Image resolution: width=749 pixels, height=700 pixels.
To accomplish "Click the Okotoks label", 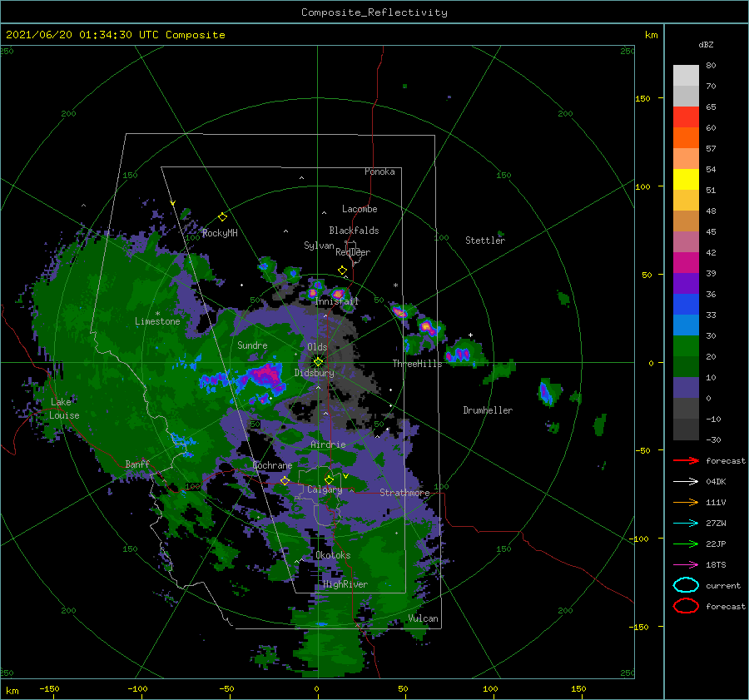I will 333,555.
